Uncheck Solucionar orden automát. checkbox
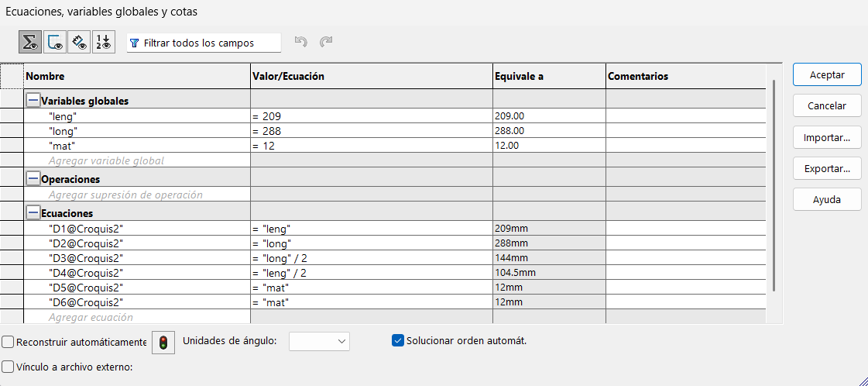 (398, 340)
